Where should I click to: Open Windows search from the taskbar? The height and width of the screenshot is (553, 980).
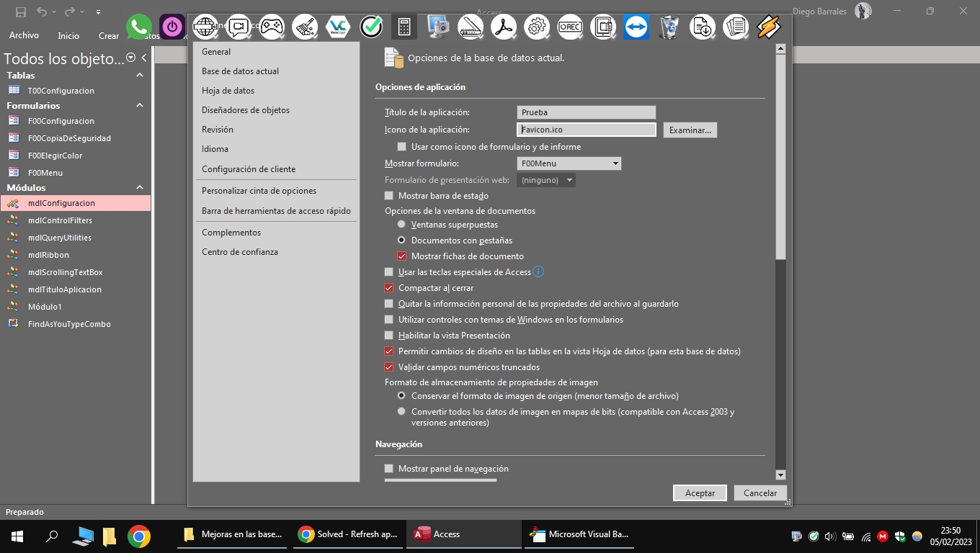[52, 536]
